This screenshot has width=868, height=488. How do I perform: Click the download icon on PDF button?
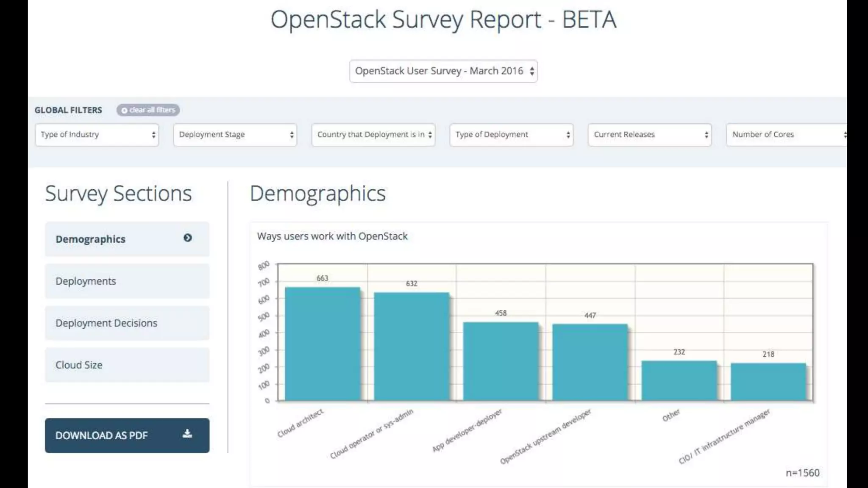coord(187,433)
